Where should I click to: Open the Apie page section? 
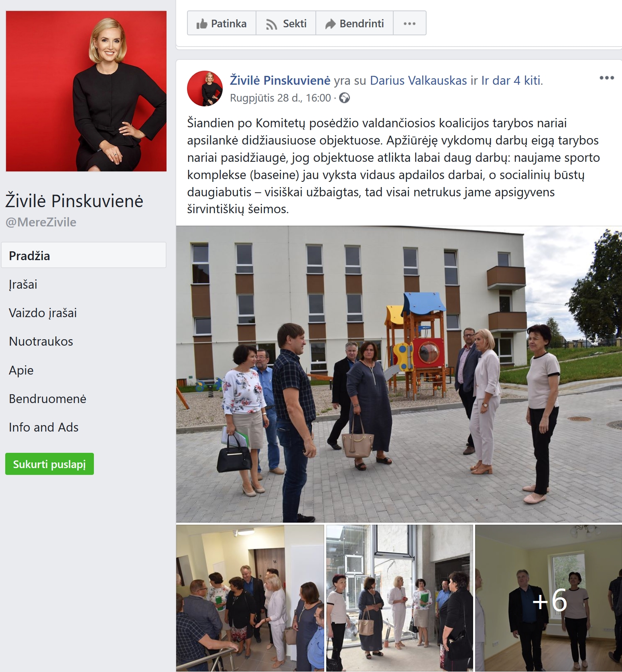(21, 370)
